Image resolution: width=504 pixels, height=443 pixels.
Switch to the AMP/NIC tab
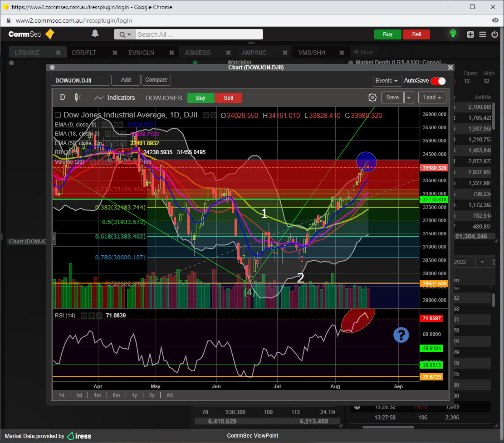click(x=254, y=53)
